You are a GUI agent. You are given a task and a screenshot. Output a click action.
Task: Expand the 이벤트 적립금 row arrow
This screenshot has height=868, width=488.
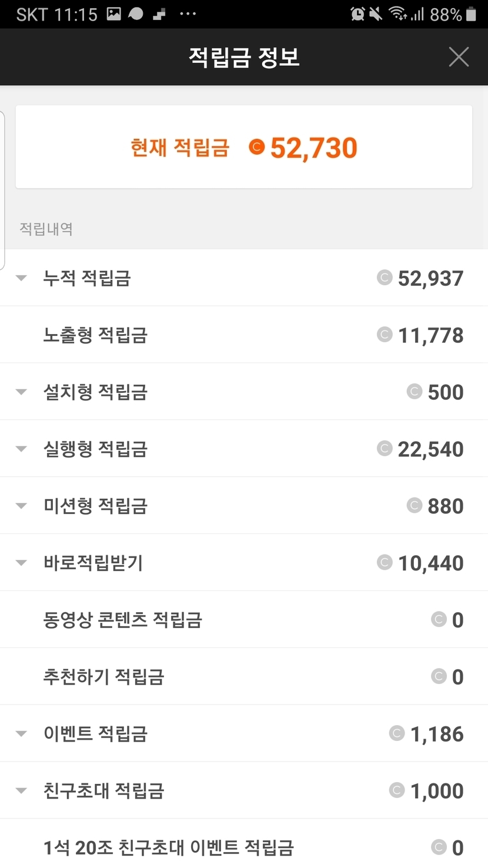click(x=22, y=734)
